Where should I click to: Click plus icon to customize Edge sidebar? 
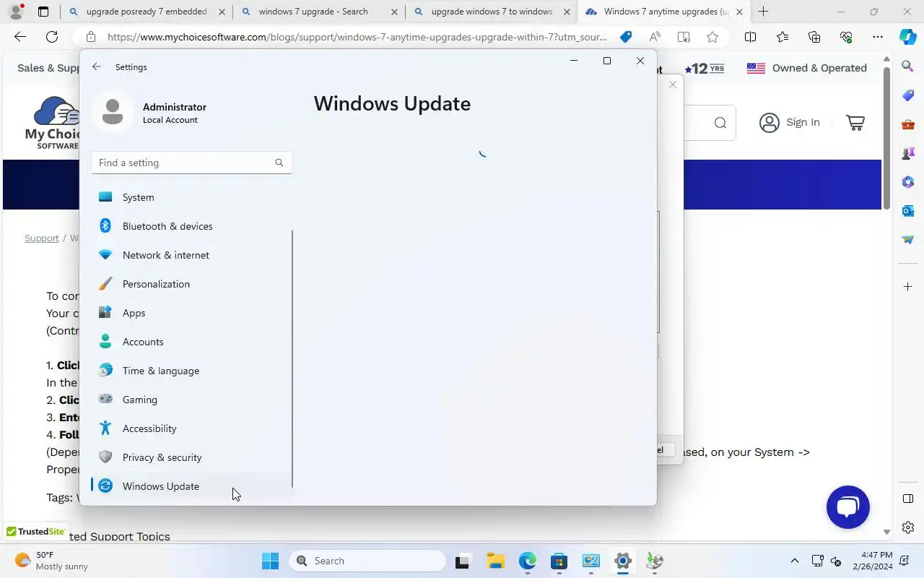908,287
